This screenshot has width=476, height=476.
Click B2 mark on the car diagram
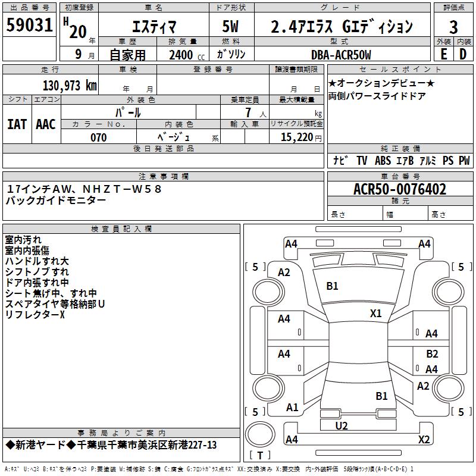pyautogui.click(x=432, y=353)
